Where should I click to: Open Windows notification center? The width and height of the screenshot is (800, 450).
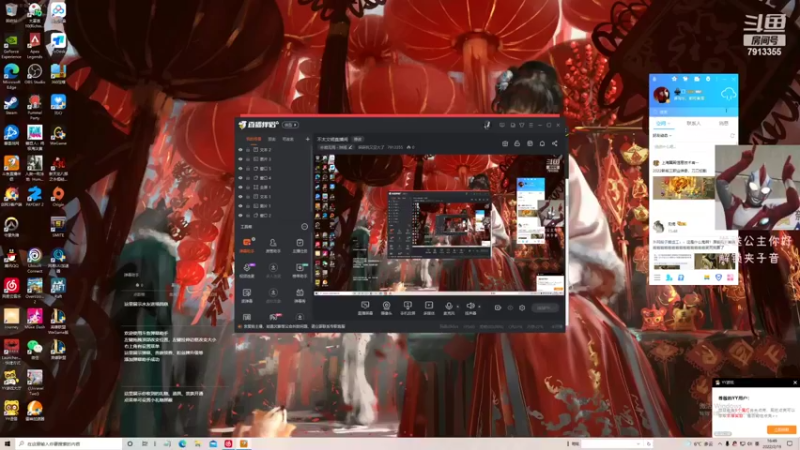point(790,444)
